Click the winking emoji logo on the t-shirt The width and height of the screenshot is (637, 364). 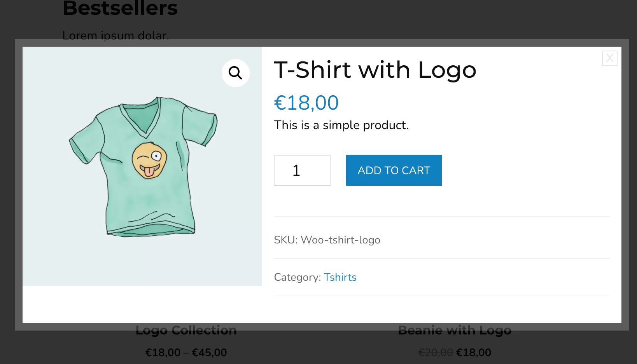149,160
